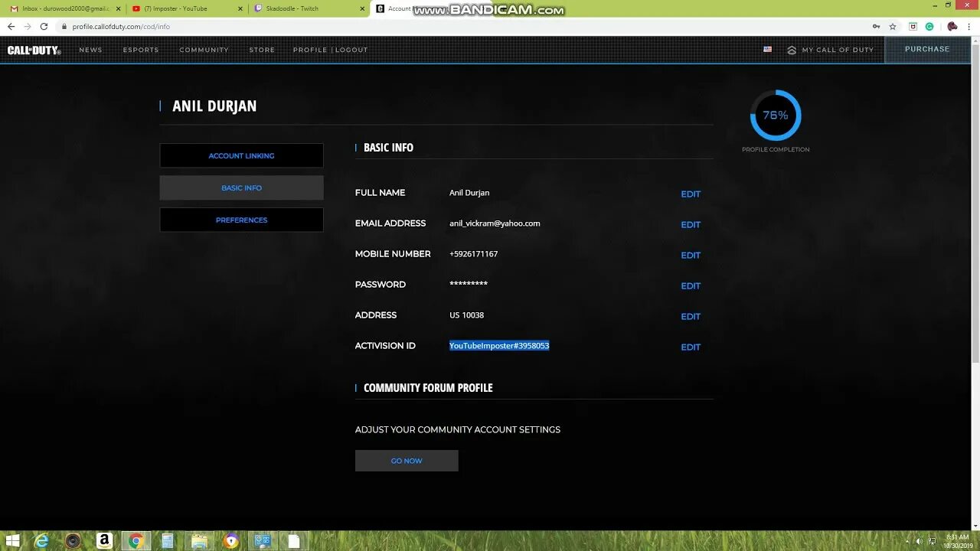980x551 pixels.
Task: Launch Internet Explorer from the taskbar
Action: (41, 541)
